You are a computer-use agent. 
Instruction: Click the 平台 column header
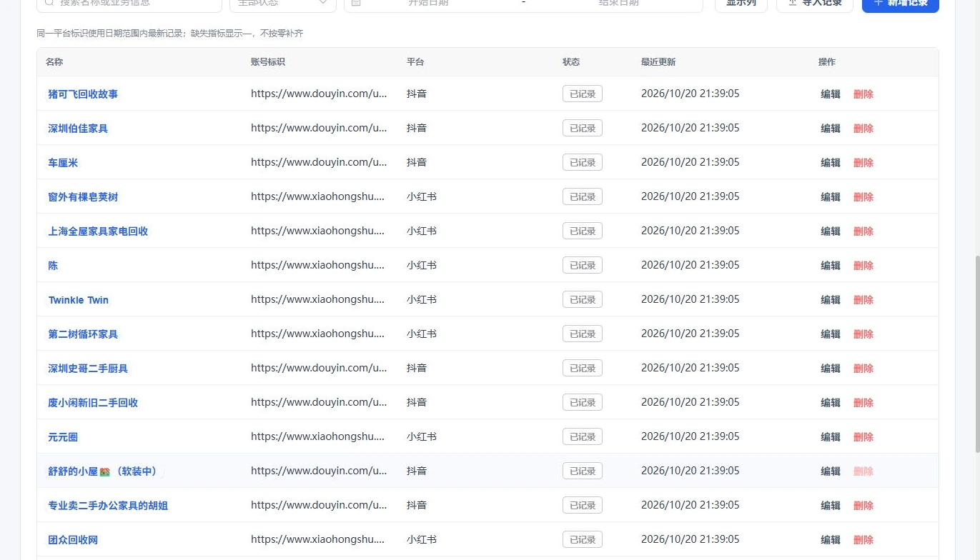[x=415, y=62]
